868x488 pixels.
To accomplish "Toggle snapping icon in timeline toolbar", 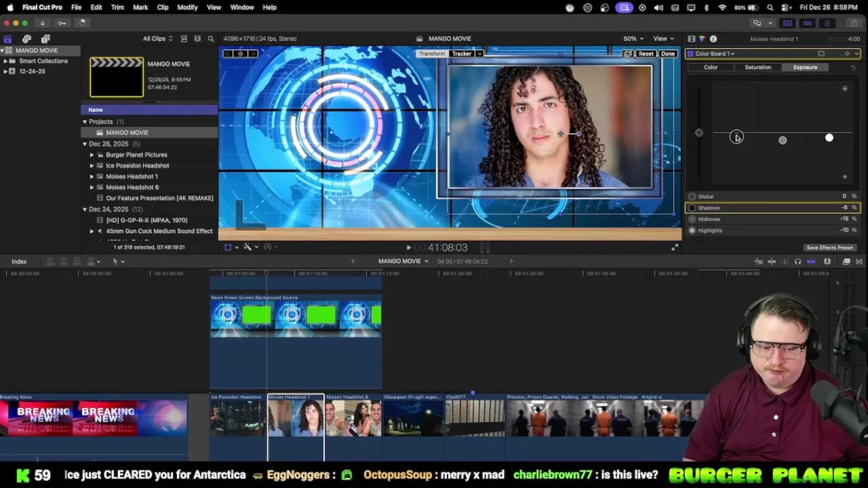I will coord(811,262).
